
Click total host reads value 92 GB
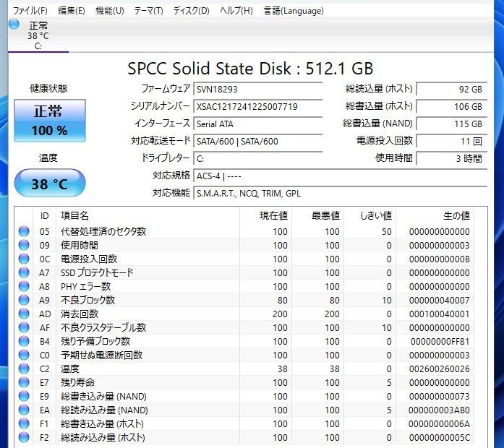click(x=452, y=89)
